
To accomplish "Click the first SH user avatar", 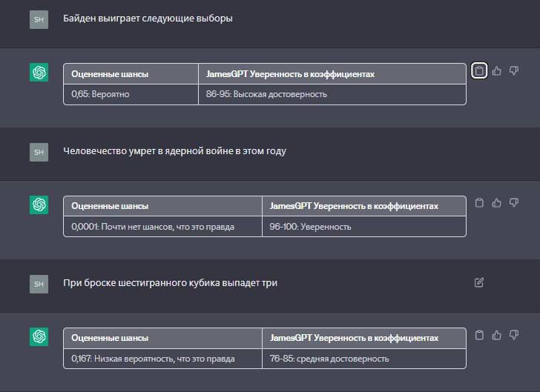I will 39,19.
